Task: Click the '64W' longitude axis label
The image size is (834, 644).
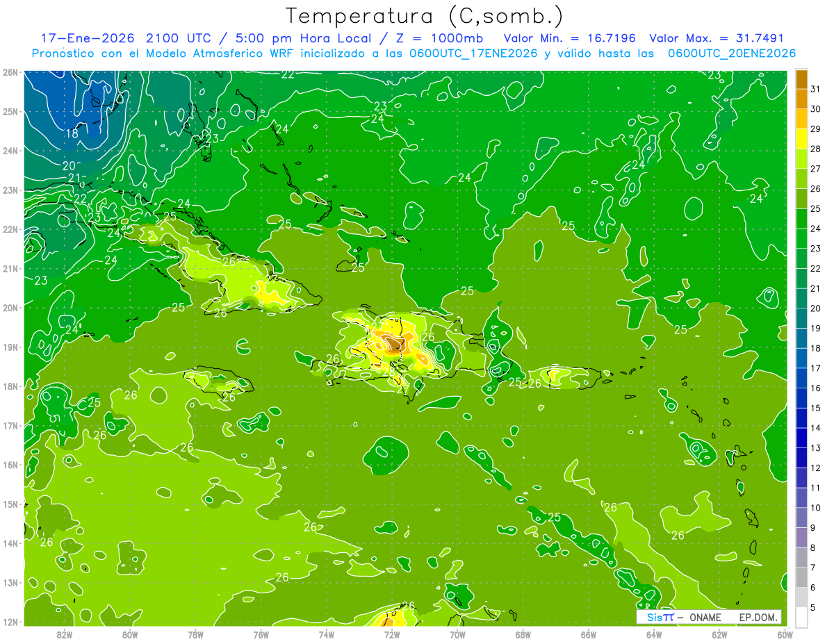Action: pyautogui.click(x=654, y=634)
